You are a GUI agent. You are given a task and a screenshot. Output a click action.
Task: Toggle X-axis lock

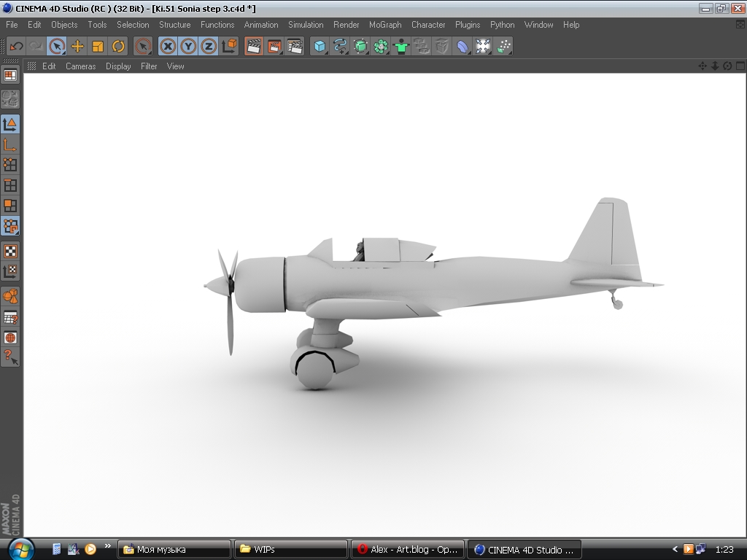click(169, 46)
